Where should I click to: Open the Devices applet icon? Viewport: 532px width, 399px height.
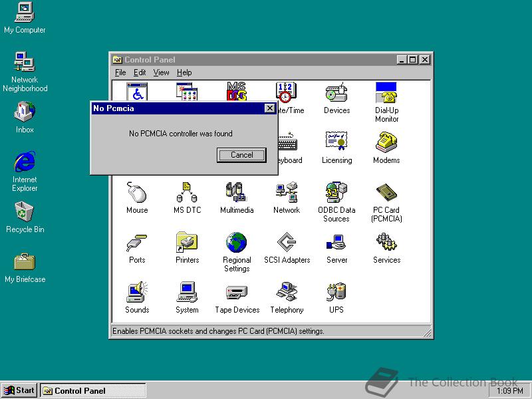point(336,92)
